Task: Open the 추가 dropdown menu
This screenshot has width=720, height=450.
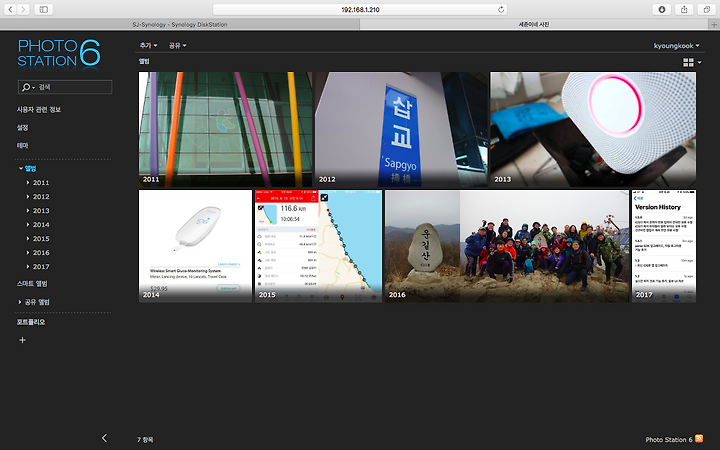Action: [x=148, y=45]
